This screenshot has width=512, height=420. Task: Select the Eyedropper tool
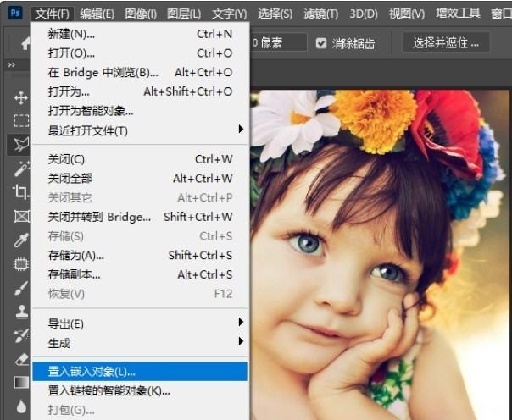[x=21, y=240]
